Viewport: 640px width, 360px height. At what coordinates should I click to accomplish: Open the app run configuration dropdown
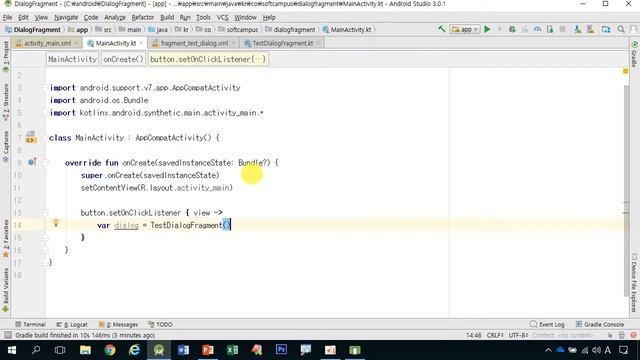(x=464, y=29)
